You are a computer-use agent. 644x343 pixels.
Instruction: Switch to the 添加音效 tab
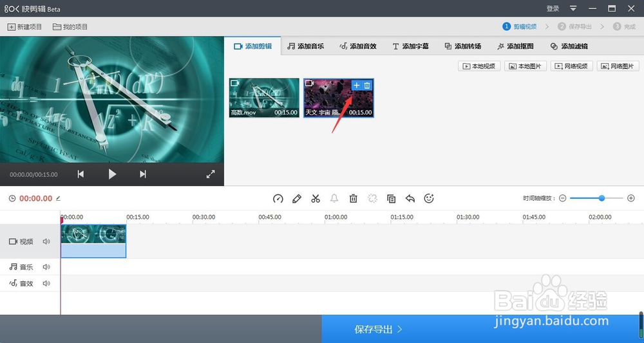pyautogui.click(x=357, y=46)
